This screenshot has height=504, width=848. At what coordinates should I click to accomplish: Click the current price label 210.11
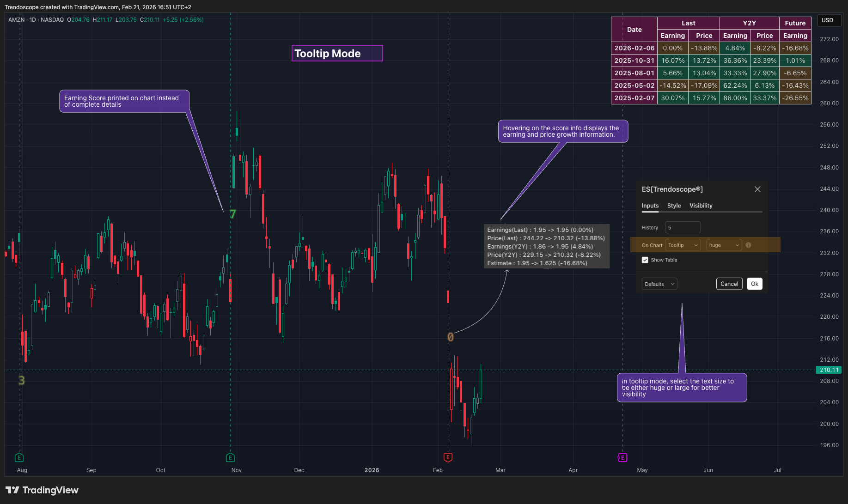(x=829, y=370)
